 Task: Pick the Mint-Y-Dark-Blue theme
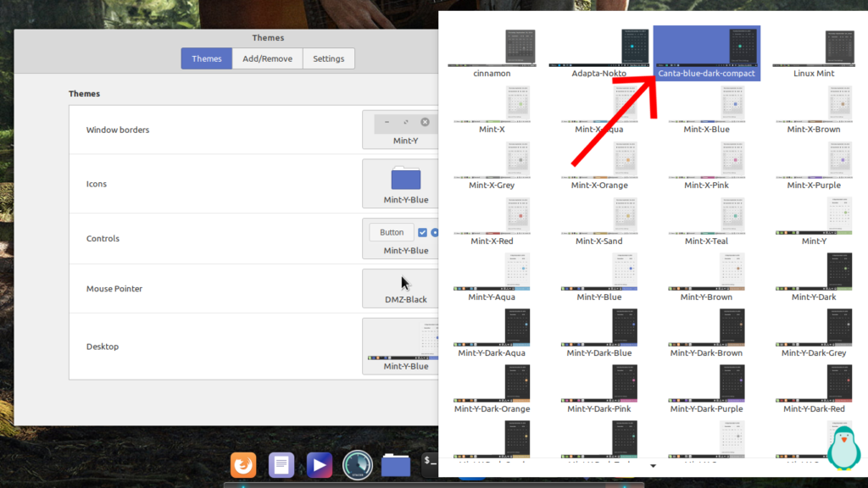click(x=599, y=333)
